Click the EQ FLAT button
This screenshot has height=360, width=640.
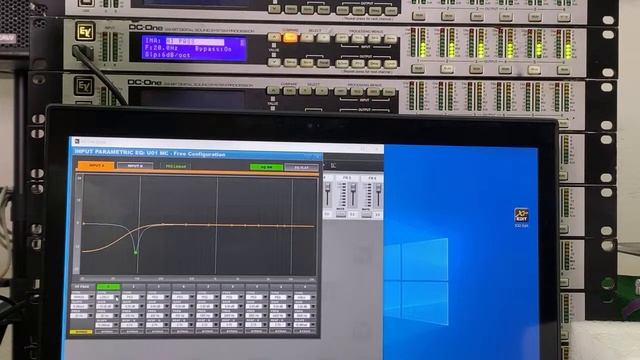[302, 167]
